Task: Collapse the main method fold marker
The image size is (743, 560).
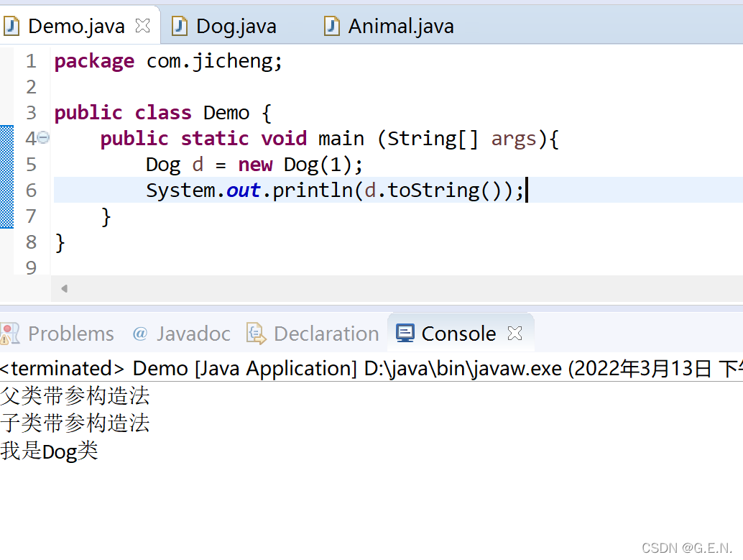Action: [43, 137]
